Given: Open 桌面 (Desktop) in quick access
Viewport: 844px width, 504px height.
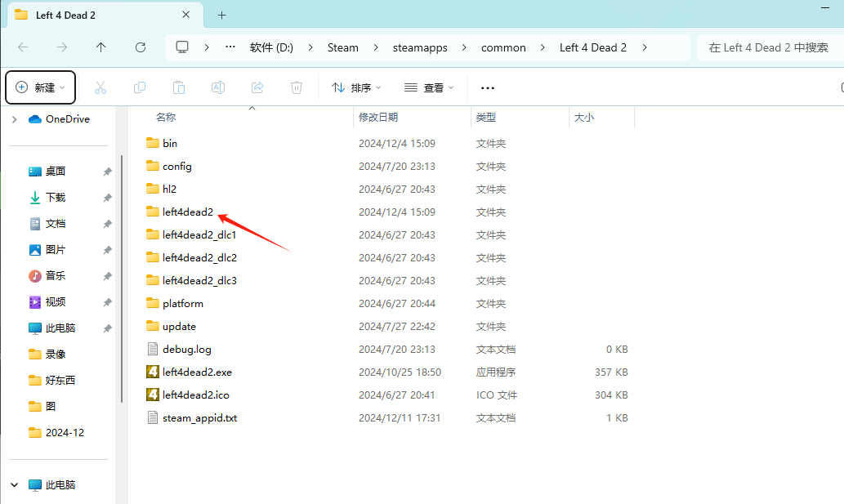Looking at the screenshot, I should 47,171.
